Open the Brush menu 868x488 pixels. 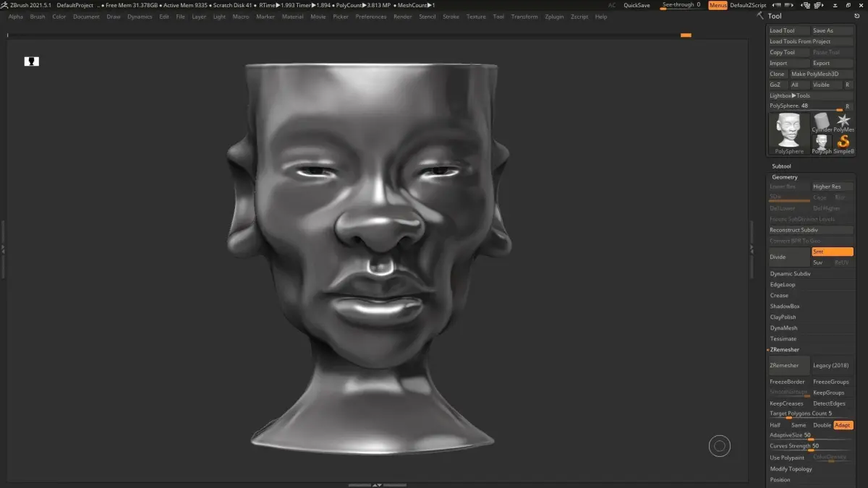[x=38, y=17]
